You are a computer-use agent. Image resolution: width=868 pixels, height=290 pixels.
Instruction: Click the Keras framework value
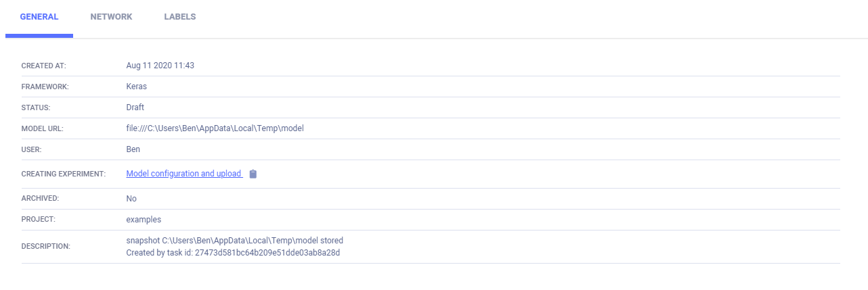pos(136,87)
